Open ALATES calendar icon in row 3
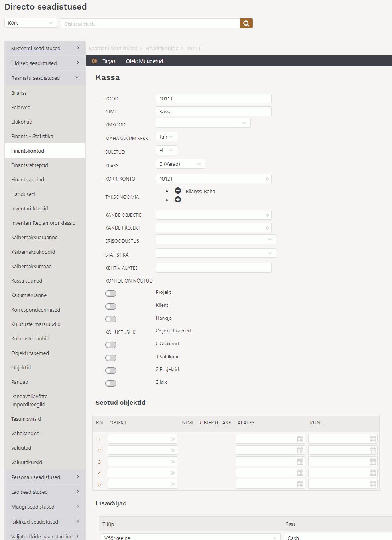The height and width of the screenshot is (540, 392). pyautogui.click(x=300, y=461)
